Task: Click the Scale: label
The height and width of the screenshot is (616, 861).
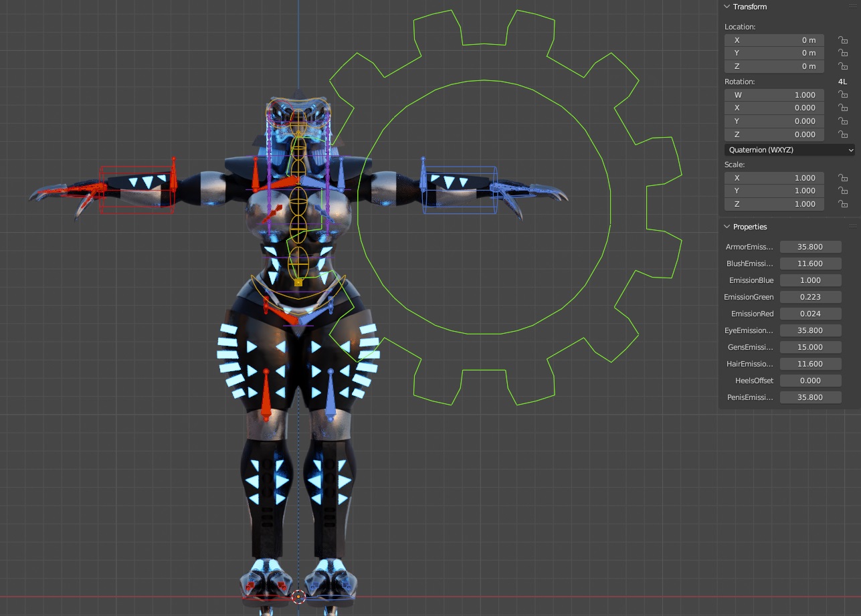Action: (735, 165)
